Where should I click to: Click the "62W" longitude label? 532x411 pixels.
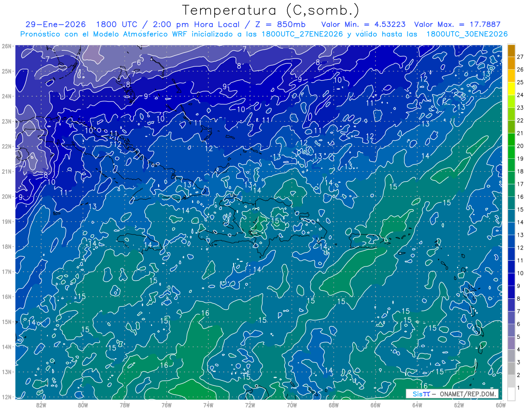pyautogui.click(x=459, y=405)
